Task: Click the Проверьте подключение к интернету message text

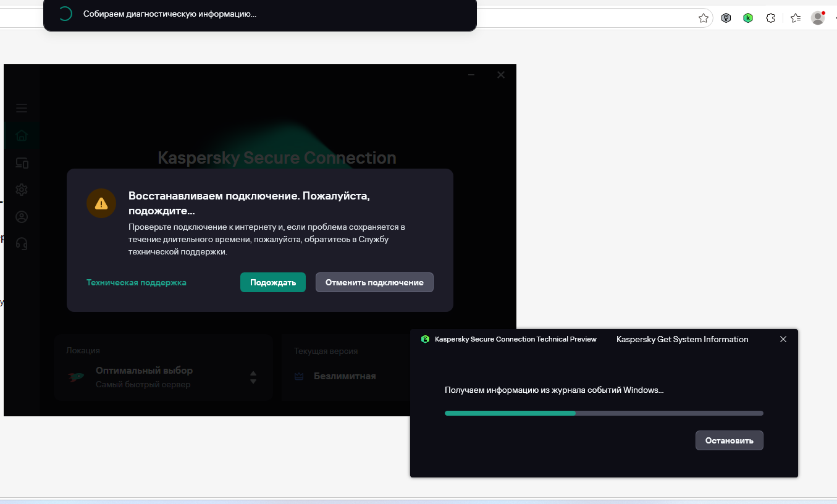Action: [x=267, y=240]
